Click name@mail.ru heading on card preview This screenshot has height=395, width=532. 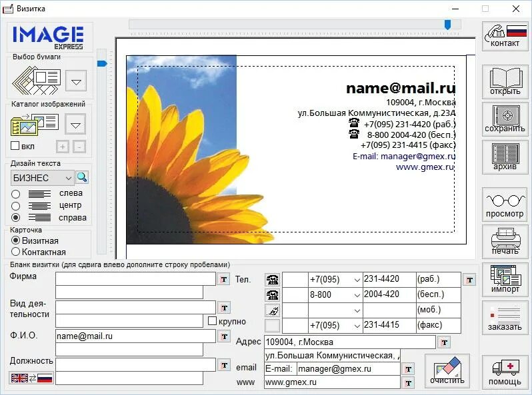pos(401,88)
